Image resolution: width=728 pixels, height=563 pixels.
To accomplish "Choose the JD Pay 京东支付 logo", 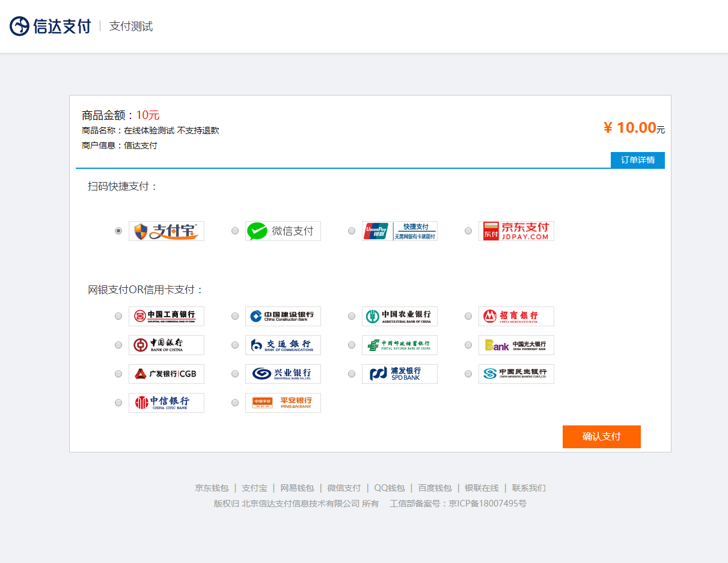I will click(x=516, y=231).
